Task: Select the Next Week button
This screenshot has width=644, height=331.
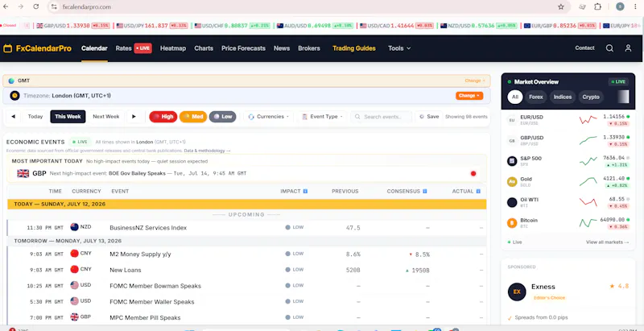Action: 106,117
